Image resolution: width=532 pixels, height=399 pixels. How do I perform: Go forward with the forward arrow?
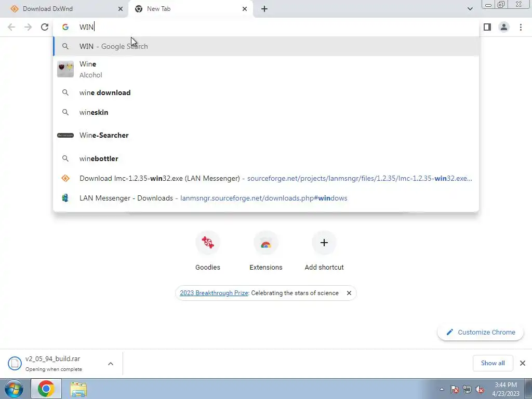[28, 27]
